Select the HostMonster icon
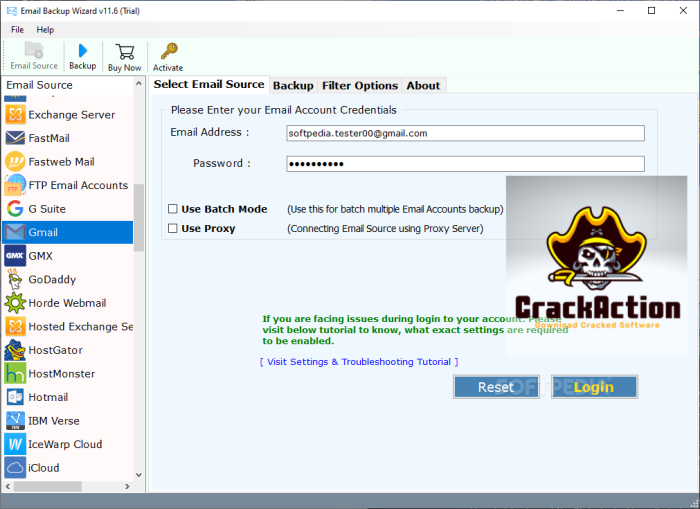The width and height of the screenshot is (700, 509). point(15,373)
